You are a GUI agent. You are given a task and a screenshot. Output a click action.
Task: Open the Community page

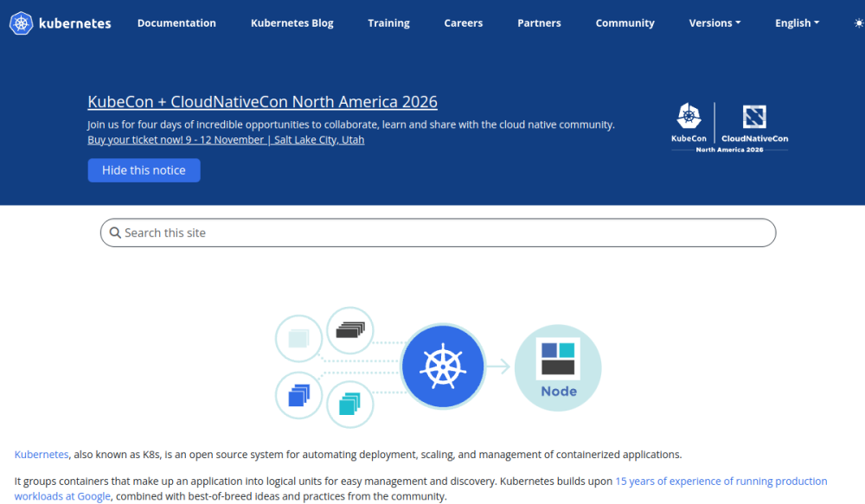pos(625,23)
